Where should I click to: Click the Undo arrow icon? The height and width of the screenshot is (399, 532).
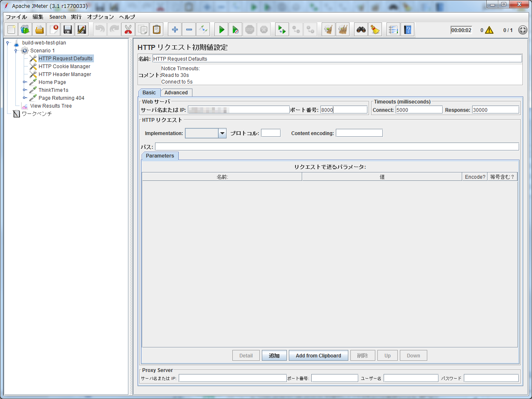pyautogui.click(x=100, y=30)
